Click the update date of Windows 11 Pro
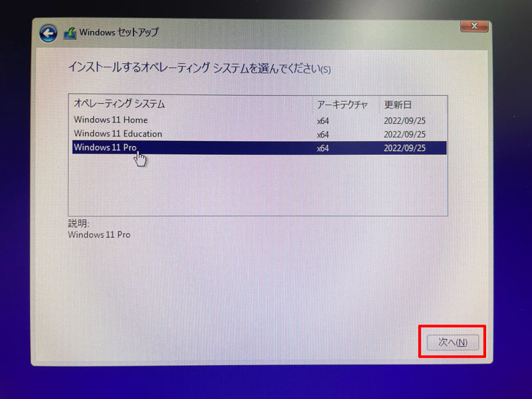The image size is (532, 399). coord(405,148)
